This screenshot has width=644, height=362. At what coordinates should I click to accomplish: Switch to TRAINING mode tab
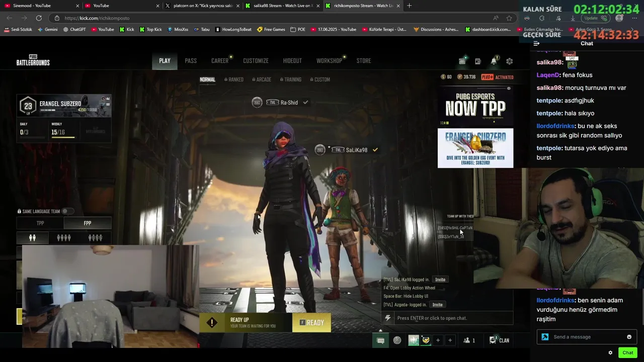tap(291, 79)
